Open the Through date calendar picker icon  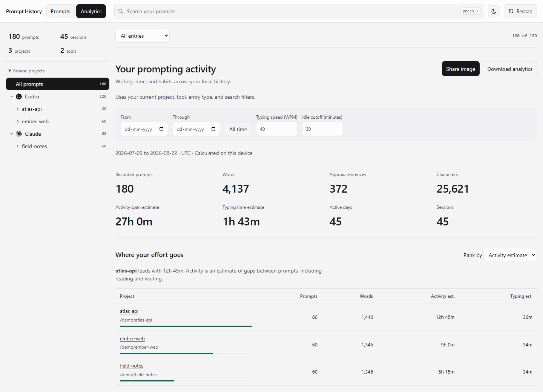click(x=213, y=129)
